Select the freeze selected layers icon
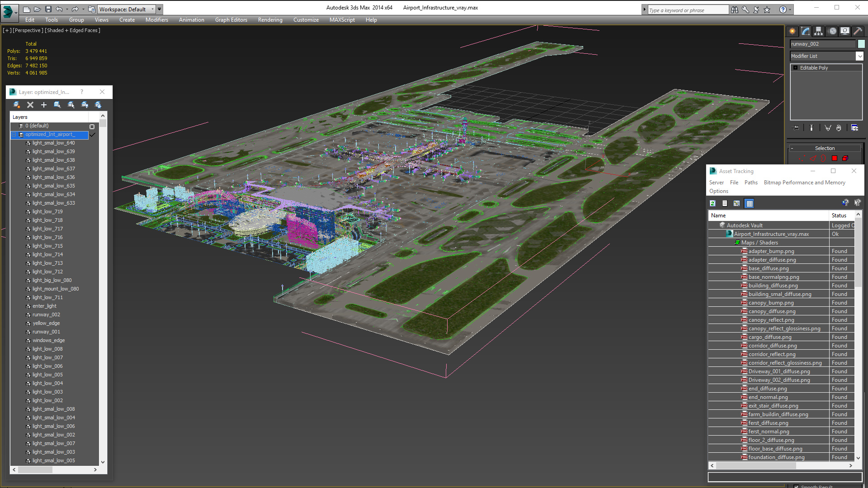The height and width of the screenshot is (488, 868). click(x=99, y=105)
